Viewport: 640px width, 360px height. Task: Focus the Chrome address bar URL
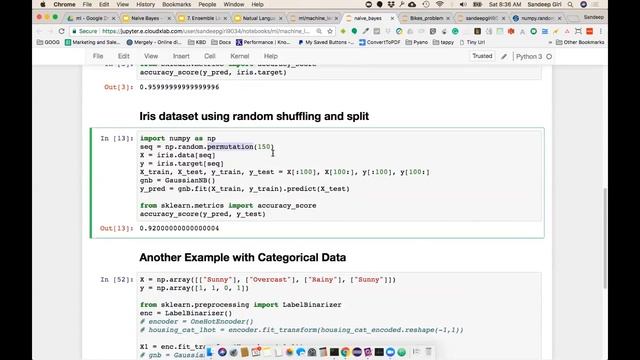[206, 31]
